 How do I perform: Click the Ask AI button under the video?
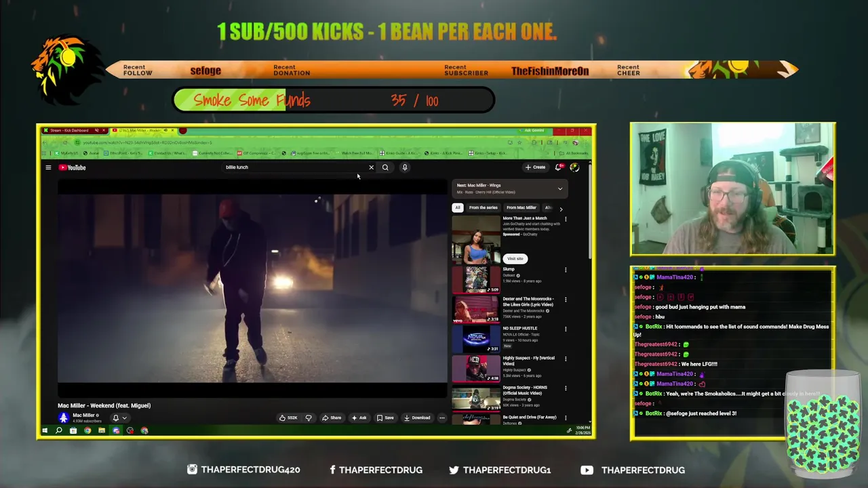359,418
